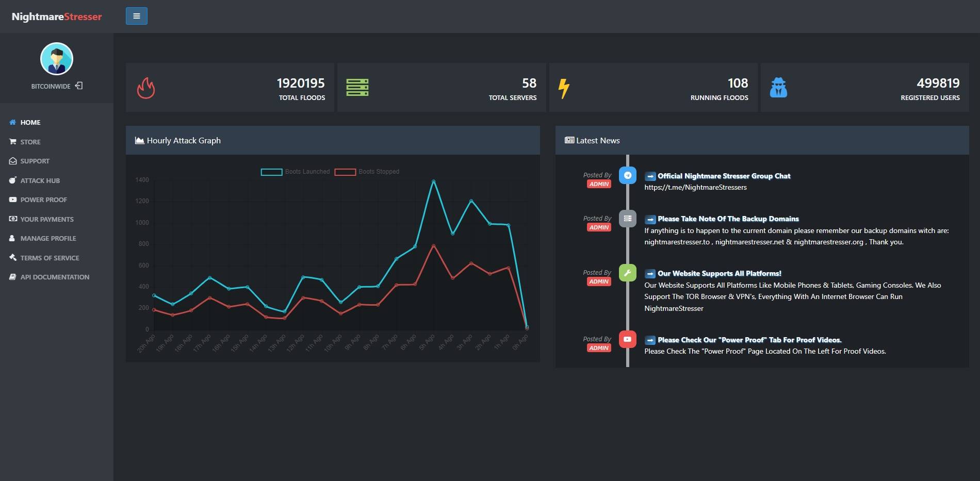Click the yellow lightning bolt icon
Viewport: 980px width, 481px height.
coord(564,88)
